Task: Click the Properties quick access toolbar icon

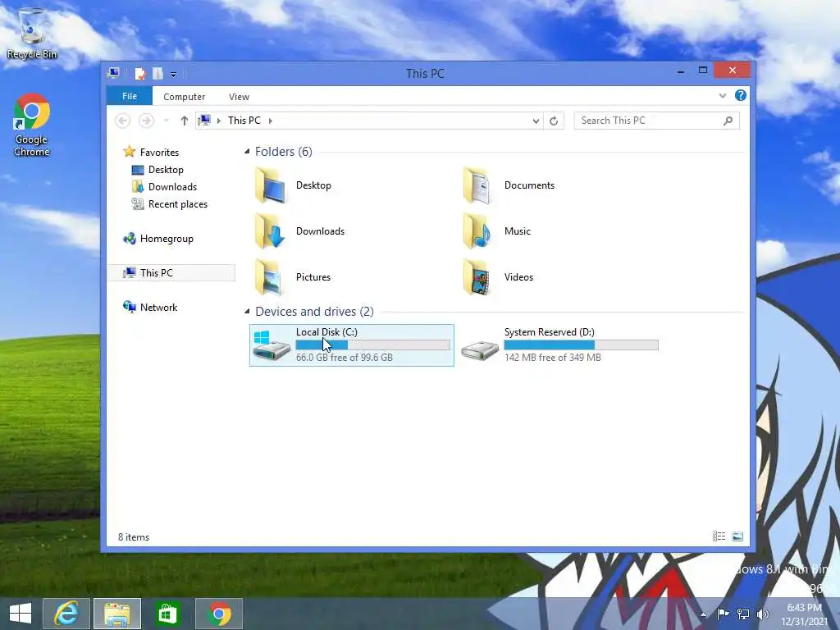Action: point(139,73)
